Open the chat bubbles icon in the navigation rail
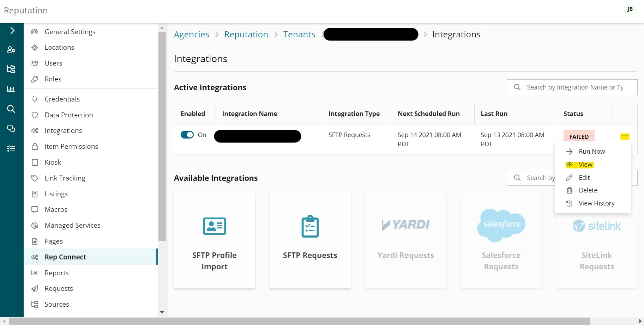 (11, 129)
